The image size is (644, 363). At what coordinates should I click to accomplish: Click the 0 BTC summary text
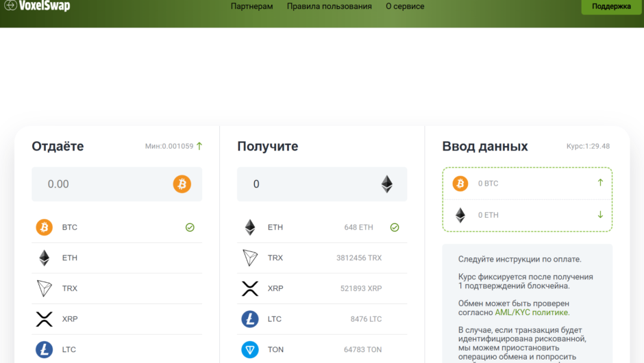pyautogui.click(x=488, y=184)
